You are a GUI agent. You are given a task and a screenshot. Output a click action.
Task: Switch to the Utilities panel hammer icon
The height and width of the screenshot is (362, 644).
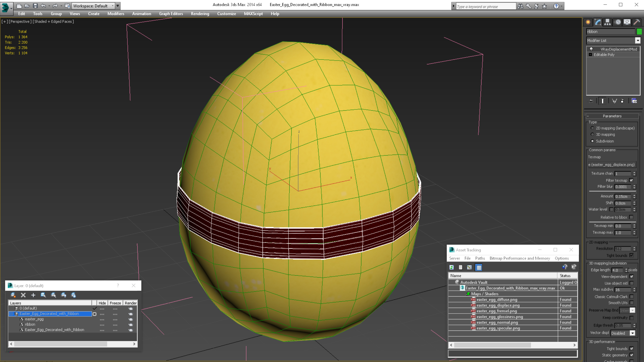[636, 22]
